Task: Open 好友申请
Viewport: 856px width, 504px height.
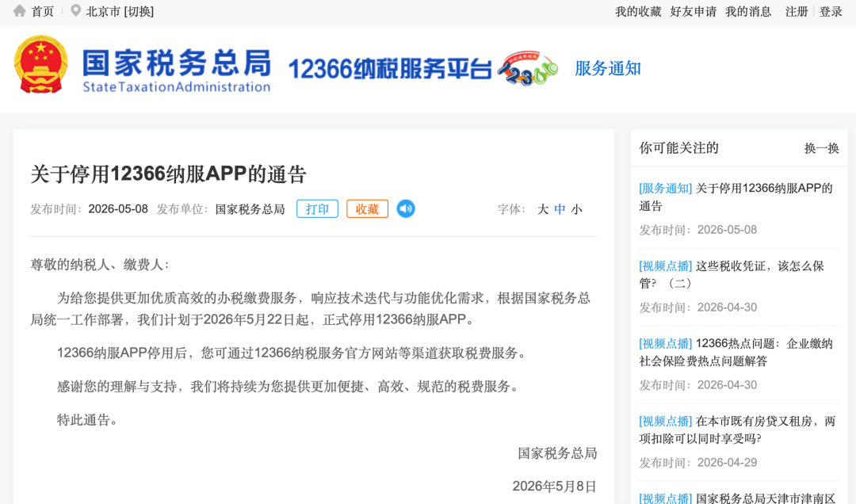Action: tap(693, 11)
